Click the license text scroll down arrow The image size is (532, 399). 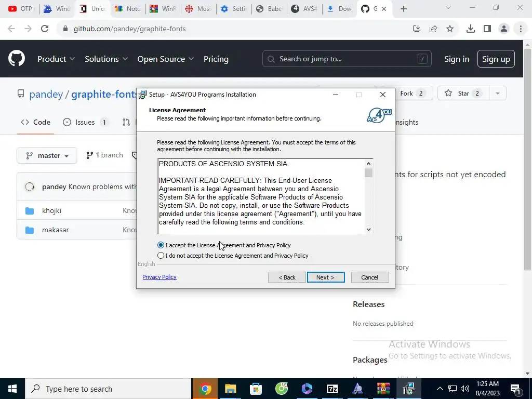(368, 229)
